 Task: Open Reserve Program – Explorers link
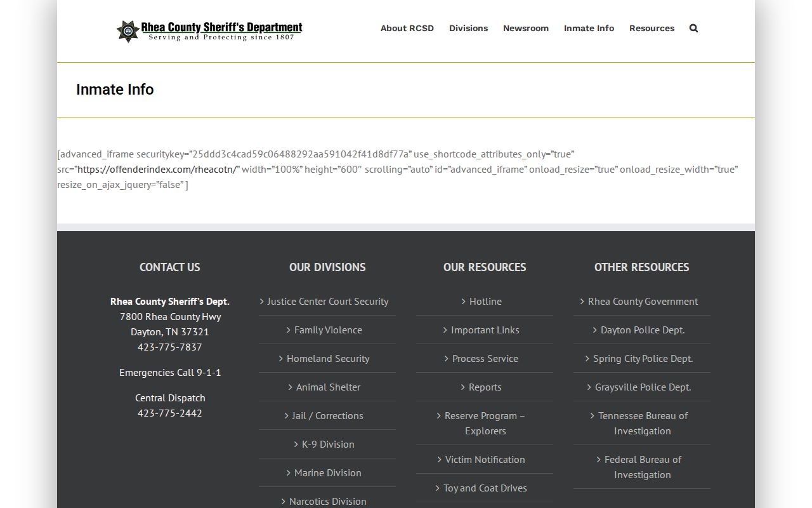tap(485, 424)
